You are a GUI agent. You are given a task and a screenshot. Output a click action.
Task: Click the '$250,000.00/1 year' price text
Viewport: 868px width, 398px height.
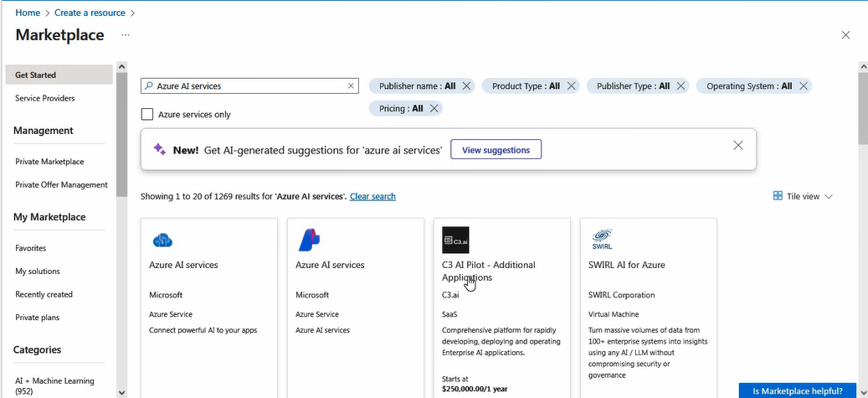point(475,389)
